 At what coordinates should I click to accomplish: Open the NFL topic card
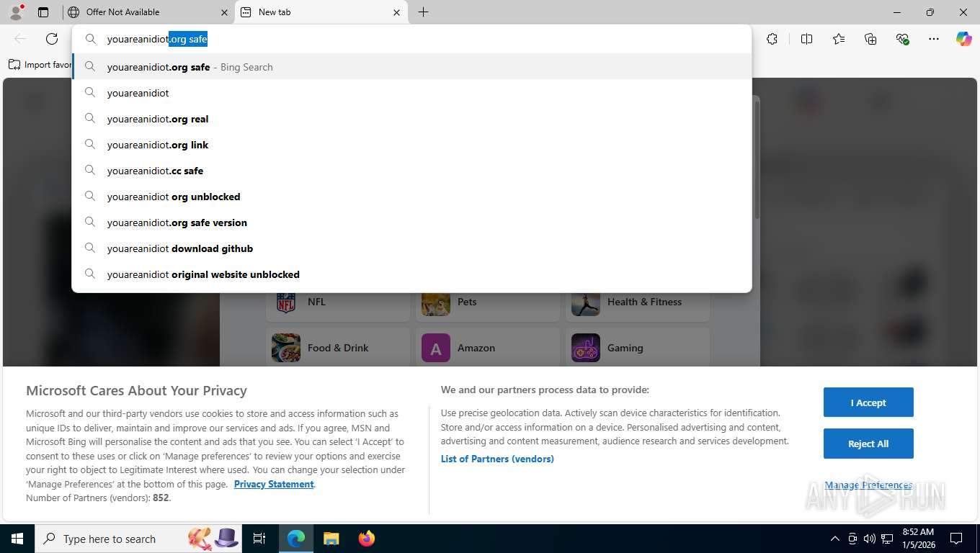click(338, 305)
